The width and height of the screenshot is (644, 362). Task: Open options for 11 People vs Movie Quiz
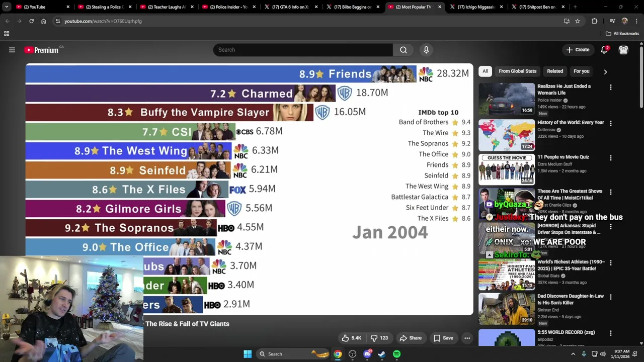(611, 158)
